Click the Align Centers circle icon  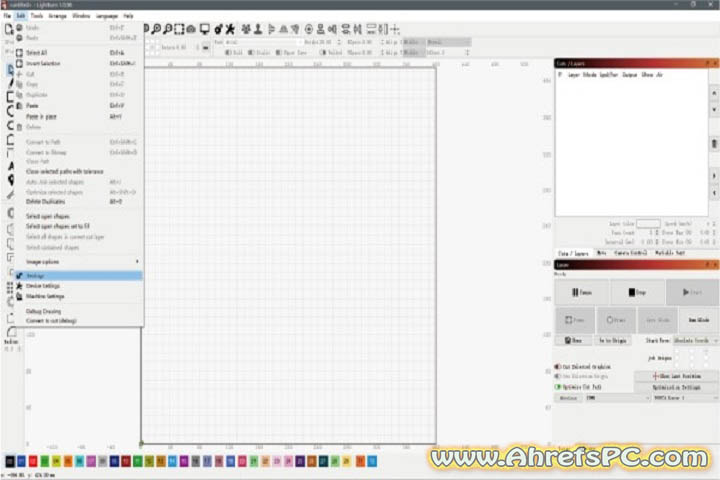point(309,29)
